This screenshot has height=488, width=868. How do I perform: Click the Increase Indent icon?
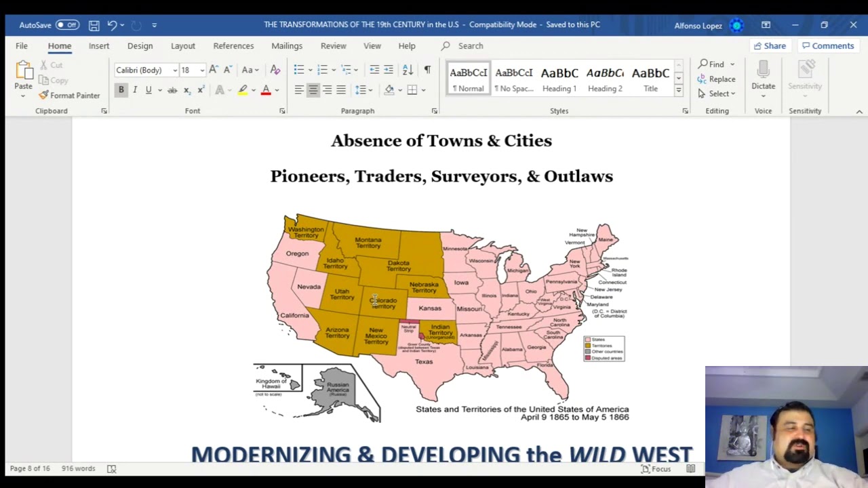click(x=389, y=70)
